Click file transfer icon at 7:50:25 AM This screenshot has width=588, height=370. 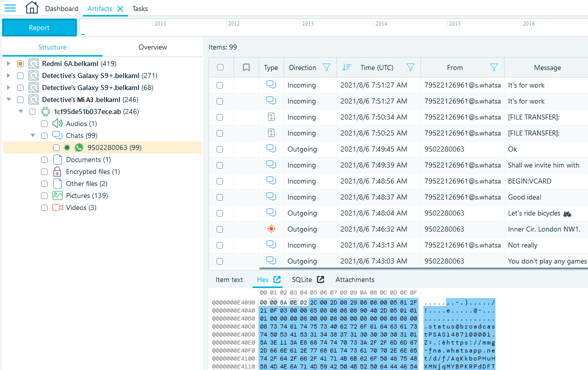[271, 133]
